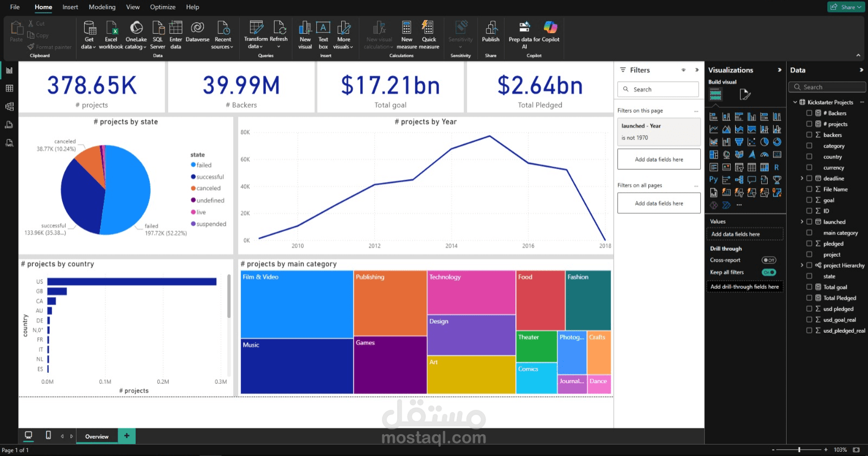Add a new page with plus button
This screenshot has width=868, height=456.
127,436
